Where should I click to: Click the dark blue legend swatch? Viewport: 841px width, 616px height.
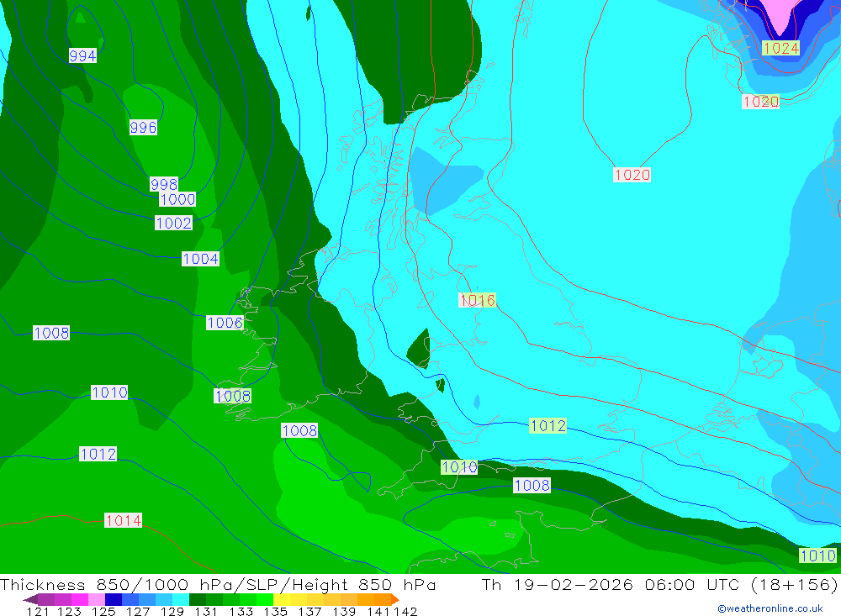[114, 599]
